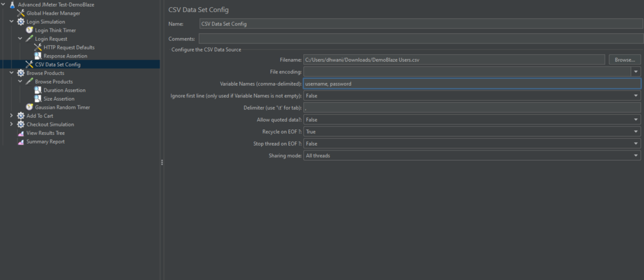Select HTTP Request Defaults tree item

69,47
